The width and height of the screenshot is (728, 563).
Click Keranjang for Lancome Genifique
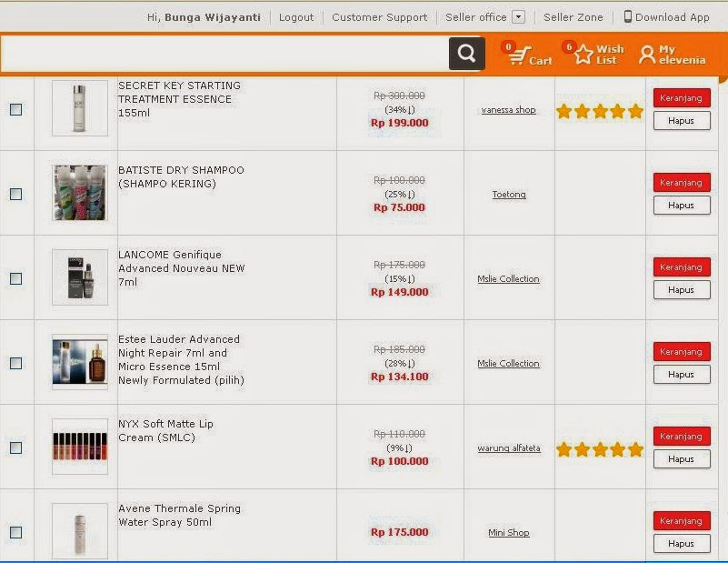pos(682,267)
